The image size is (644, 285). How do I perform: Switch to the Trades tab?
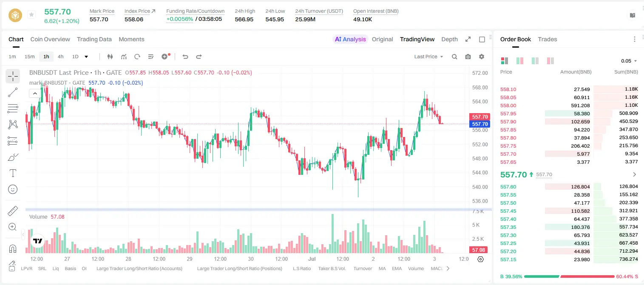click(x=547, y=39)
